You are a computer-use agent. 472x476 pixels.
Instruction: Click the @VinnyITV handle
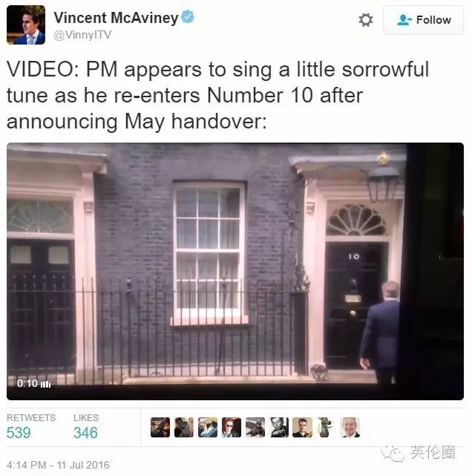click(82, 35)
